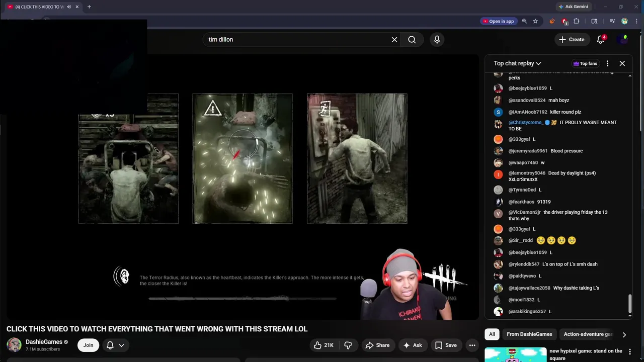Expand Top chat replay dropdown
This screenshot has width=644, height=362.
pos(517,63)
